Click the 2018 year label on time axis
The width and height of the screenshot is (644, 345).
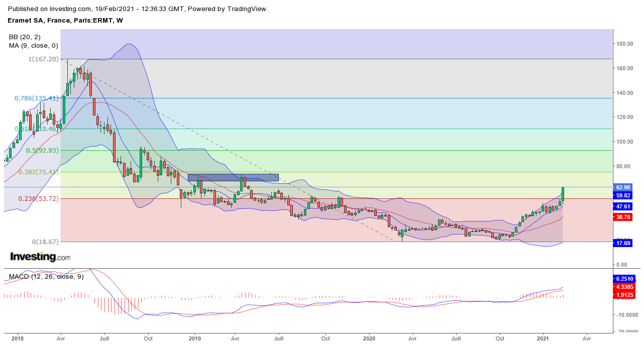18,339
